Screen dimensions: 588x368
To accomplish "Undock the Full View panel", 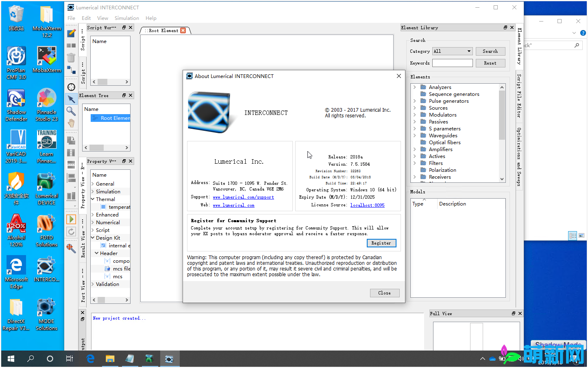I will click(x=514, y=314).
